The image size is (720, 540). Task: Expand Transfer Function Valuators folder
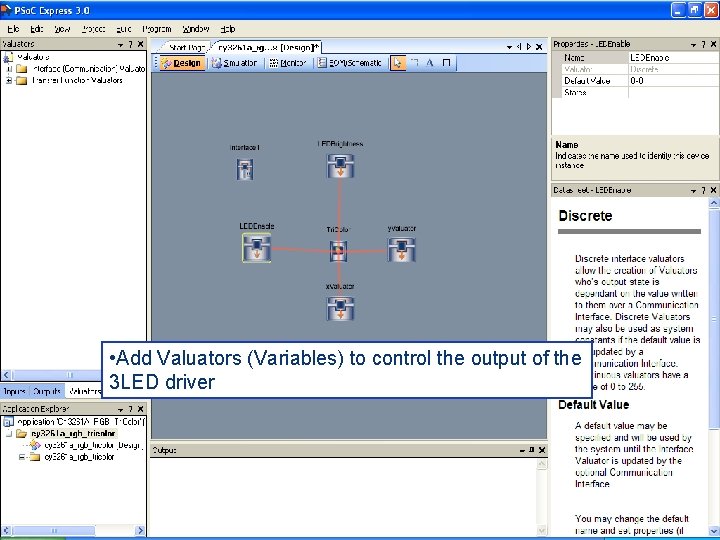[x=8, y=80]
